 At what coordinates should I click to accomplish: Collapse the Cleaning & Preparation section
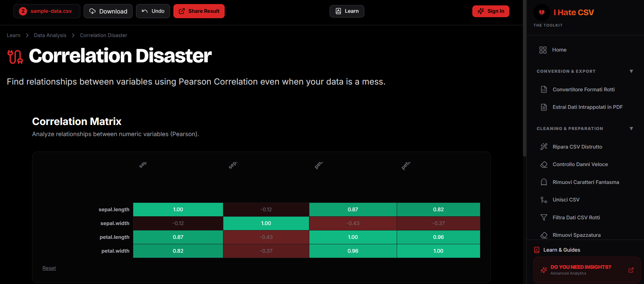631,129
